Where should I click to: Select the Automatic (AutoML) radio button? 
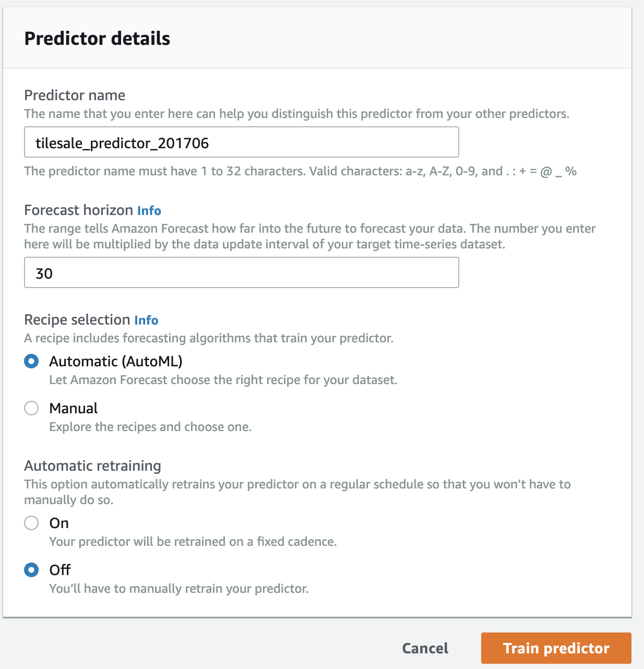(x=31, y=361)
